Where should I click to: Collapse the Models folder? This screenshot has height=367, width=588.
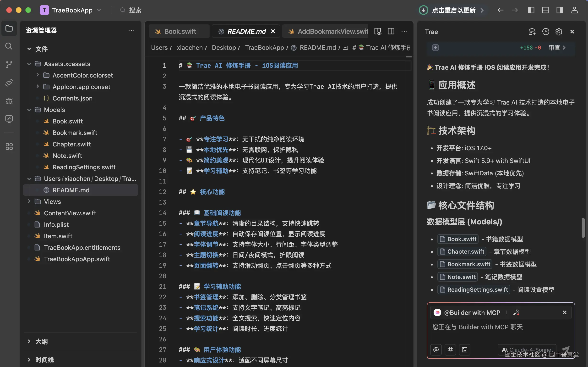coord(29,110)
